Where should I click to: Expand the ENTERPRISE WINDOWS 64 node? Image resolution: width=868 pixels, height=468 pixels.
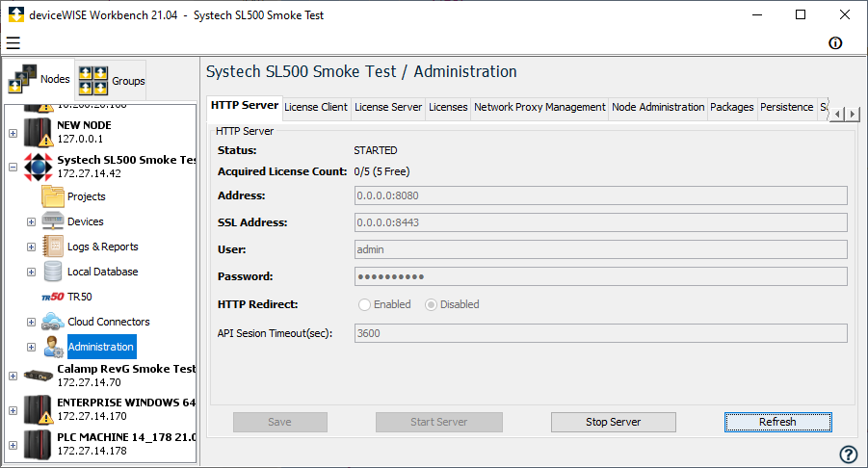click(13, 411)
